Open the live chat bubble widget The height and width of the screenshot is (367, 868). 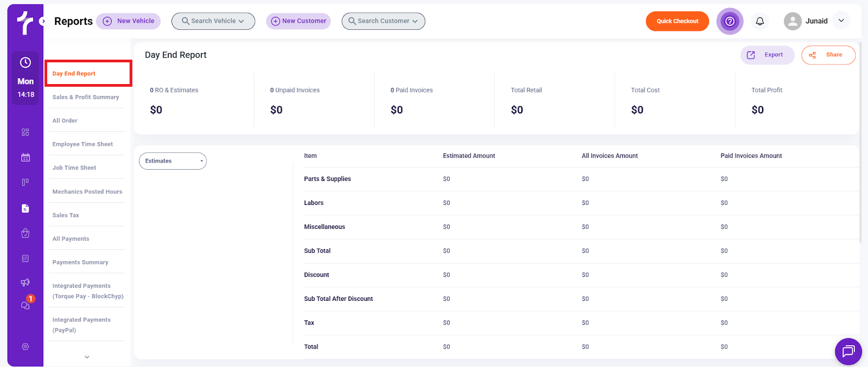click(x=848, y=351)
